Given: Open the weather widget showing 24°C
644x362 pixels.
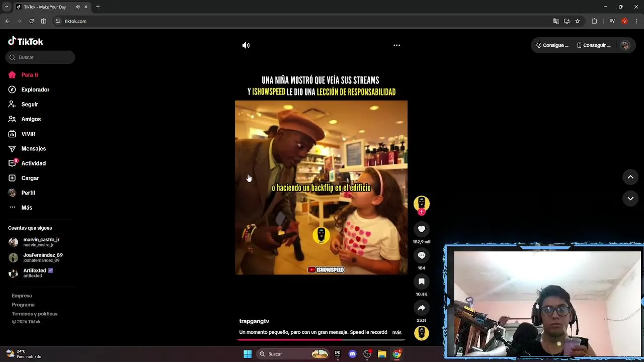Looking at the screenshot, I should 24,354.
